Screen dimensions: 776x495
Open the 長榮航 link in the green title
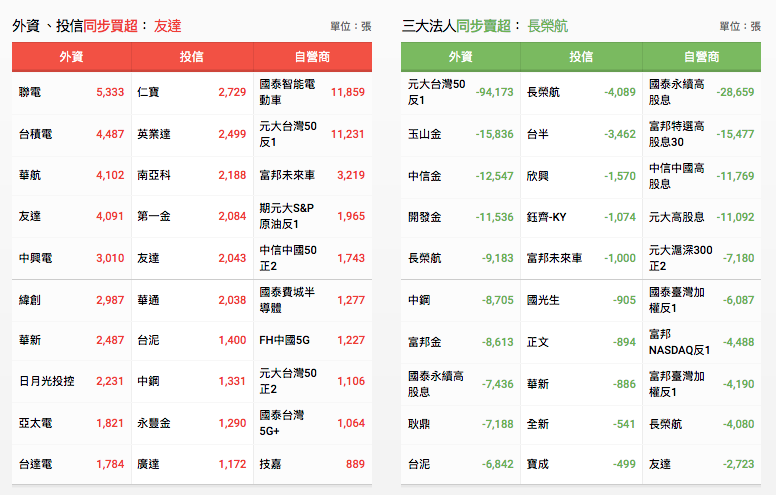(547, 26)
